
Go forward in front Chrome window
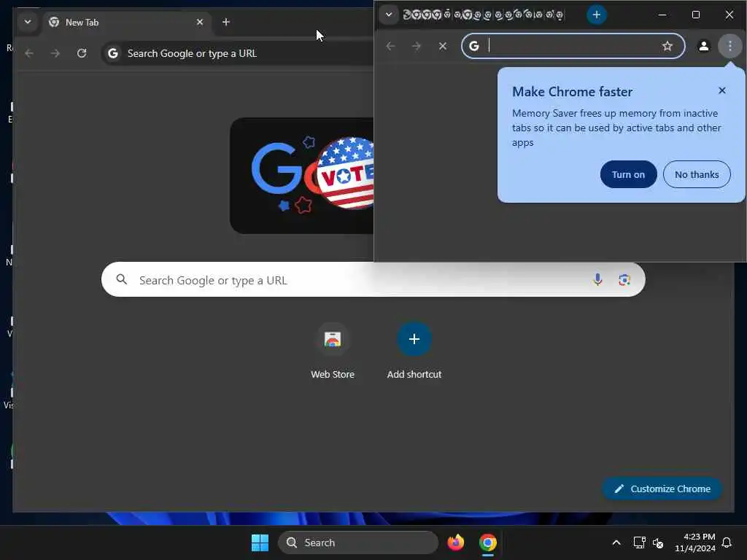tap(417, 46)
